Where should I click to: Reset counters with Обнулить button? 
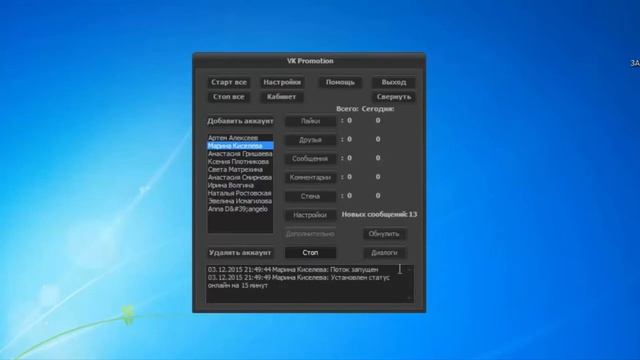click(384, 234)
